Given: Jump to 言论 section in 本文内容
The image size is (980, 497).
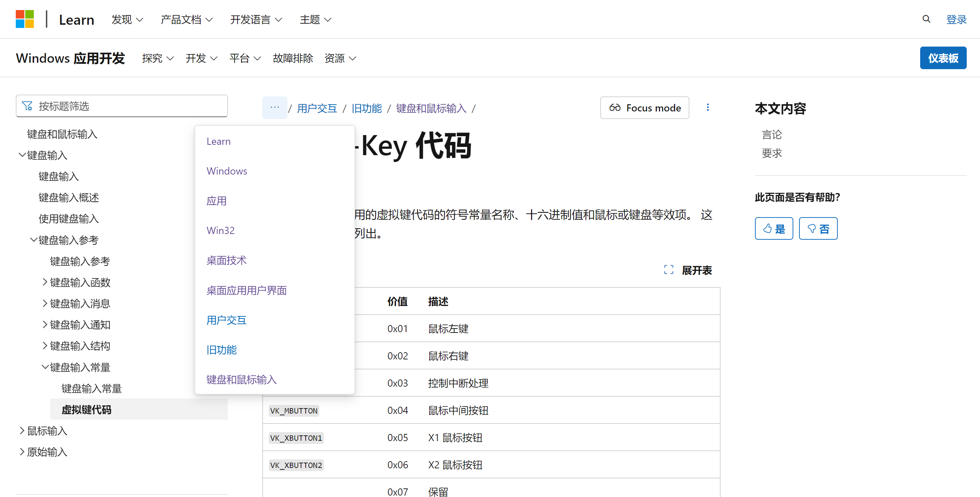Looking at the screenshot, I should (x=771, y=134).
